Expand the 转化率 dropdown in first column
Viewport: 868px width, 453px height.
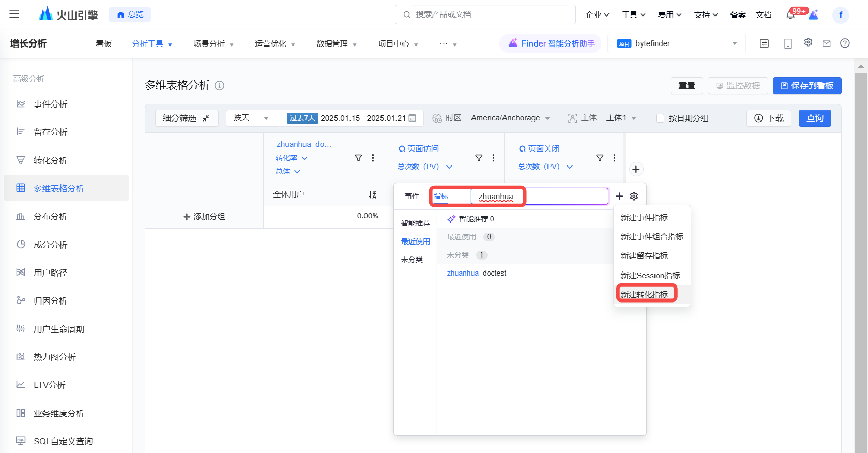(x=292, y=158)
